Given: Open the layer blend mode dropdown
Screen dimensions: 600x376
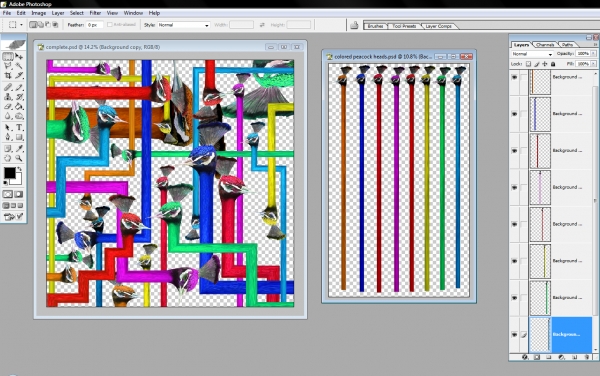Looking at the screenshot, I should point(532,54).
